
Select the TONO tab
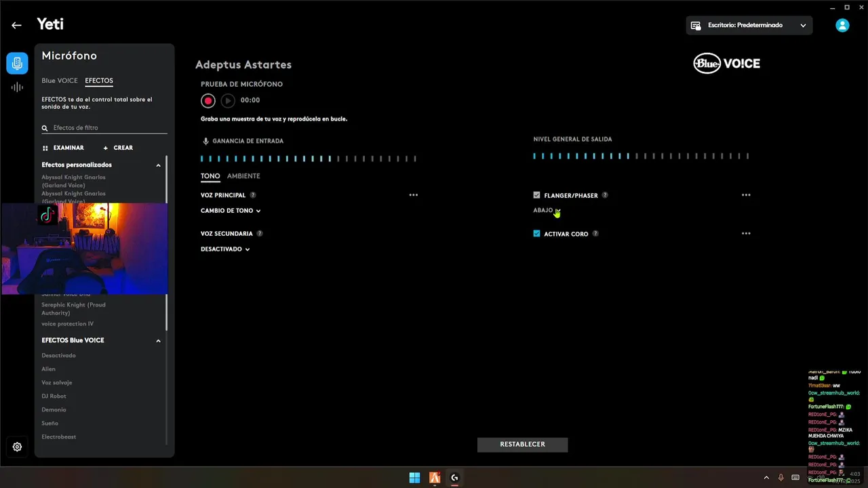[210, 176]
